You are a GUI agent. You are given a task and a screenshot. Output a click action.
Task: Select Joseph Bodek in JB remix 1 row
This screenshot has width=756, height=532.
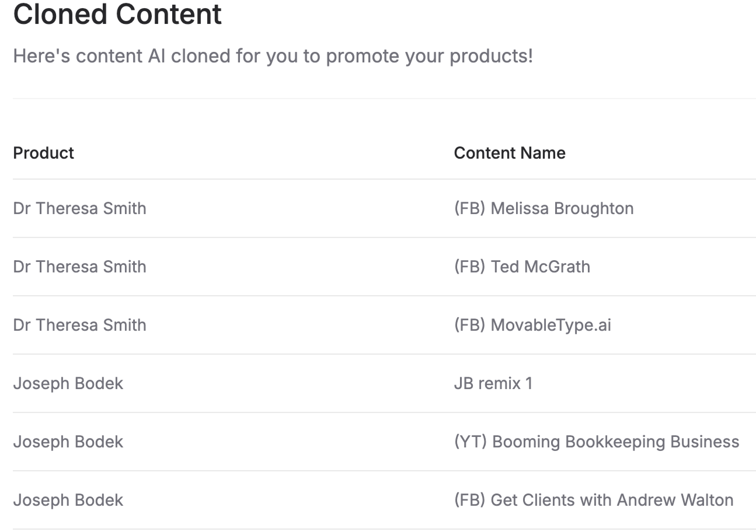[x=68, y=383]
